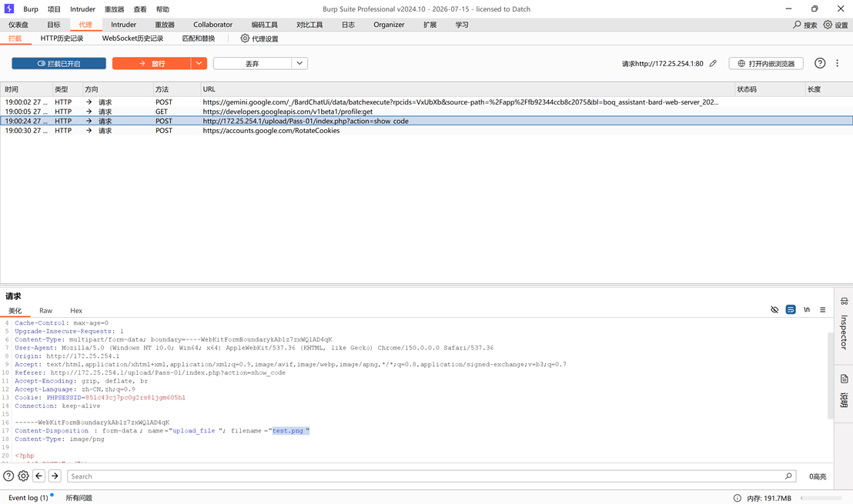The height and width of the screenshot is (504, 853).
Task: Click the 丢弃 drop button
Action: [x=253, y=64]
